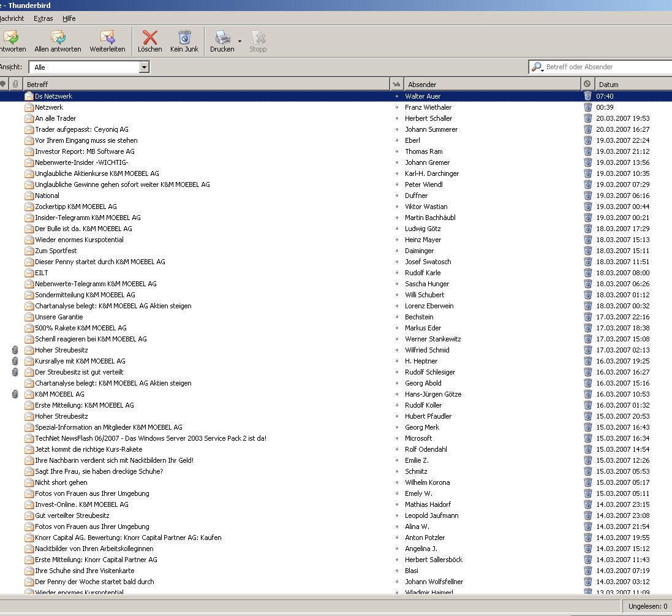Sort by Absender column header

coord(492,85)
